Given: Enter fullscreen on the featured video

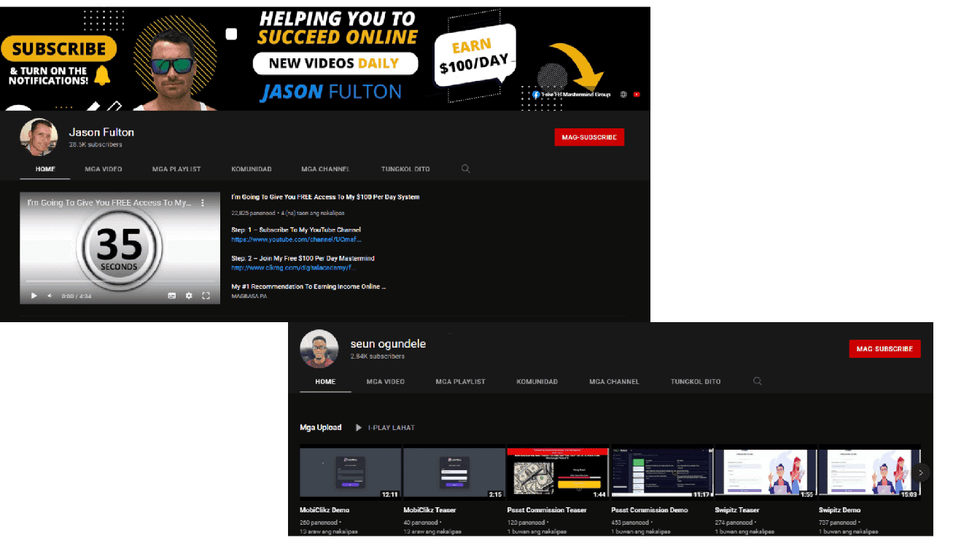Looking at the screenshot, I should coord(206,296).
